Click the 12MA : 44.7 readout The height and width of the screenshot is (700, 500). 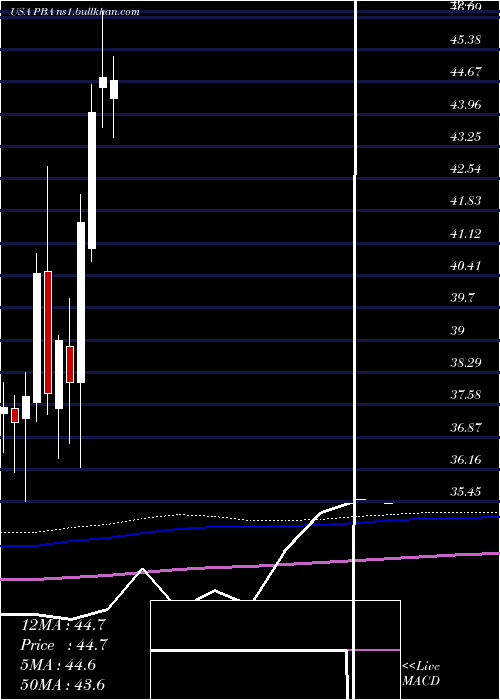[63, 625]
